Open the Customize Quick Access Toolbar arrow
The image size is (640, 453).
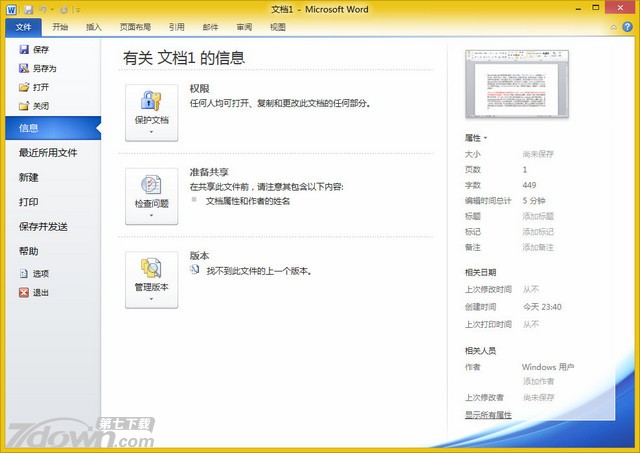[x=78, y=10]
